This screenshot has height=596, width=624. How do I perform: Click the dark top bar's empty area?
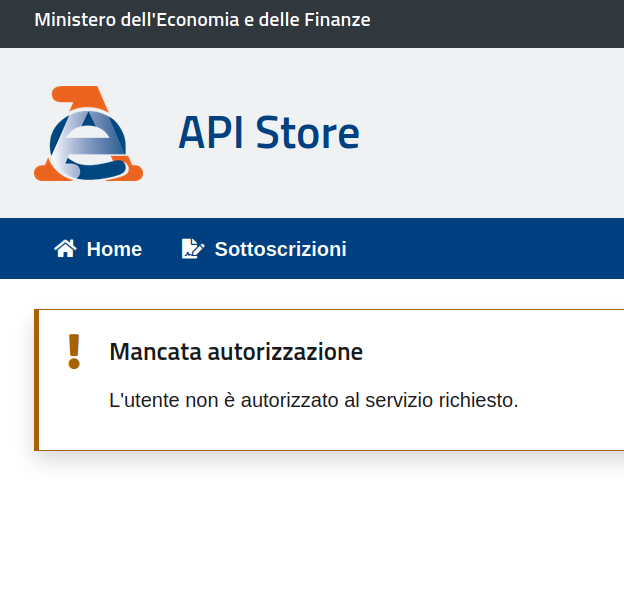click(x=500, y=22)
